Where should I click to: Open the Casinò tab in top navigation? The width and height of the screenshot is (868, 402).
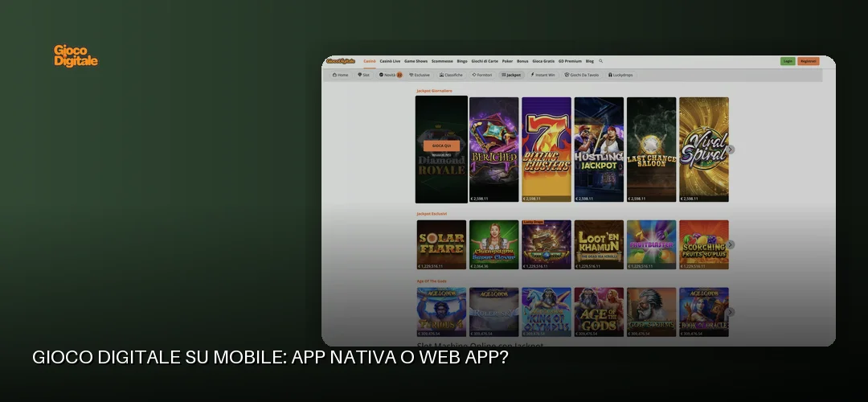pyautogui.click(x=369, y=61)
